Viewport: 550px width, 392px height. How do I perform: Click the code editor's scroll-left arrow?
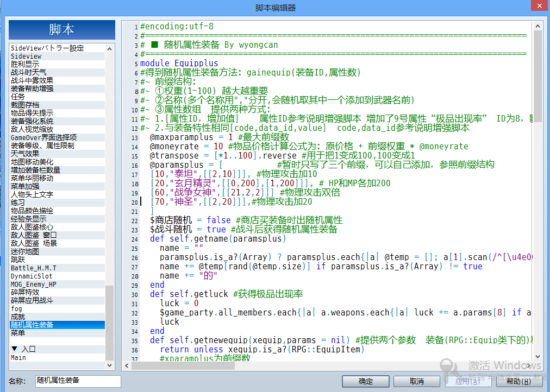click(x=127, y=366)
